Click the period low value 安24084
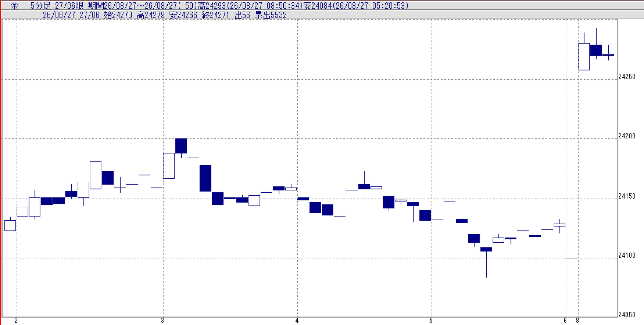 [x=317, y=6]
